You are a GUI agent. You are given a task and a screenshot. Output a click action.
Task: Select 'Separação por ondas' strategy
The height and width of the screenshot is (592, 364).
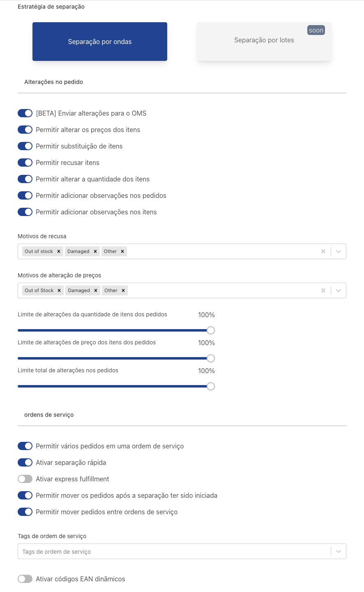click(100, 42)
